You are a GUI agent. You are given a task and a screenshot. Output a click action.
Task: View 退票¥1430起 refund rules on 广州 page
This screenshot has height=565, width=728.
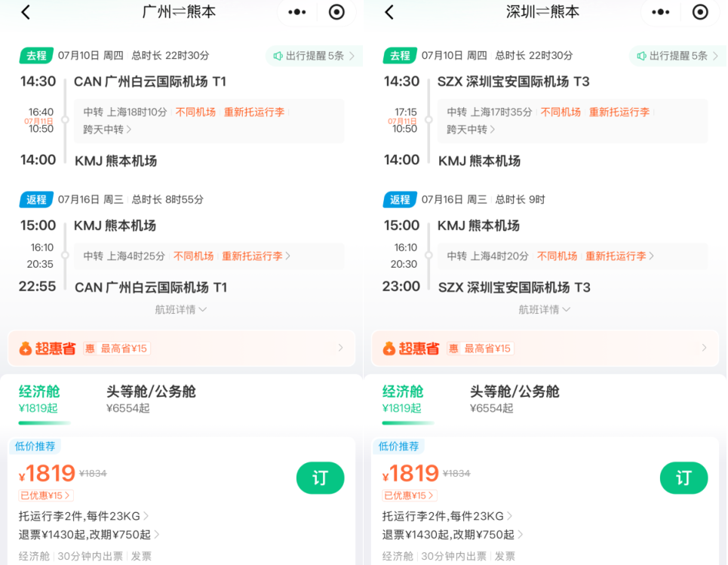89,535
